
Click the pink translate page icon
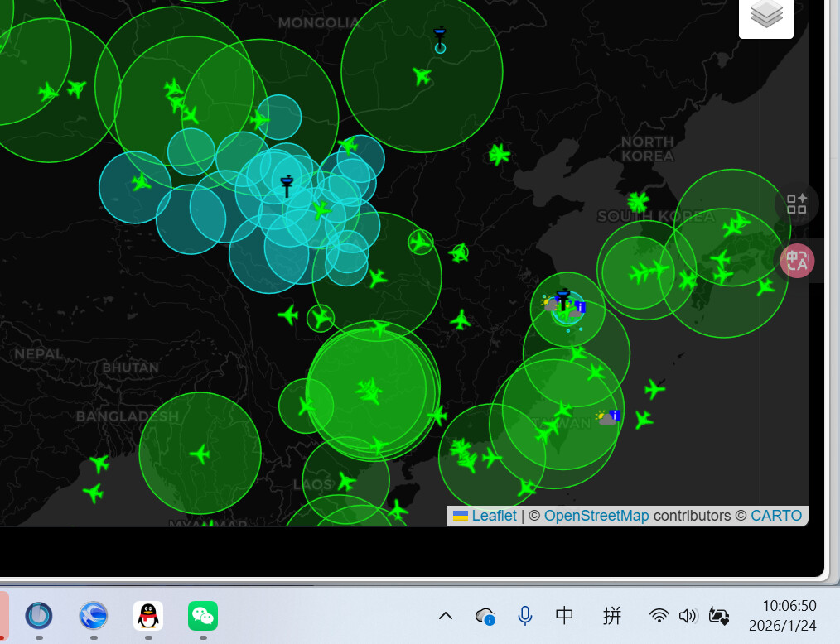(797, 262)
